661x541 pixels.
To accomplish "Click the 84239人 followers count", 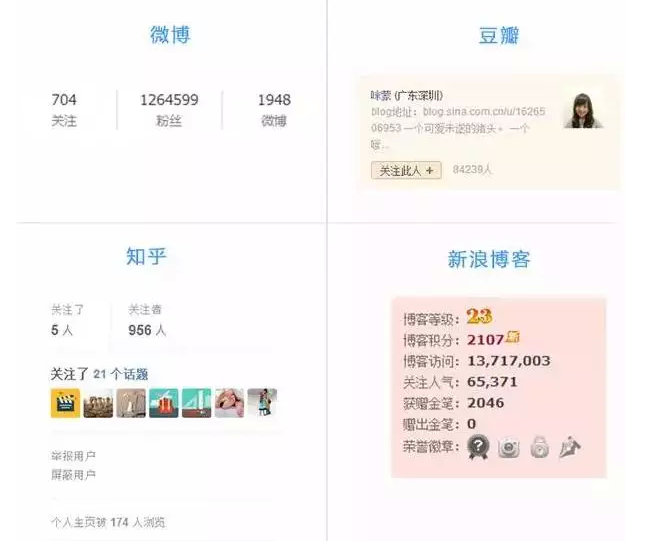I will click(x=472, y=170).
